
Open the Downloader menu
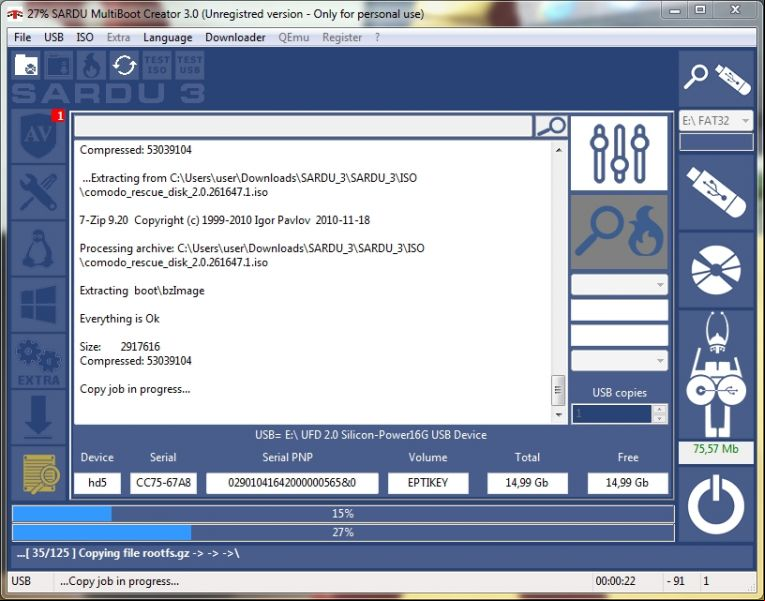point(235,38)
